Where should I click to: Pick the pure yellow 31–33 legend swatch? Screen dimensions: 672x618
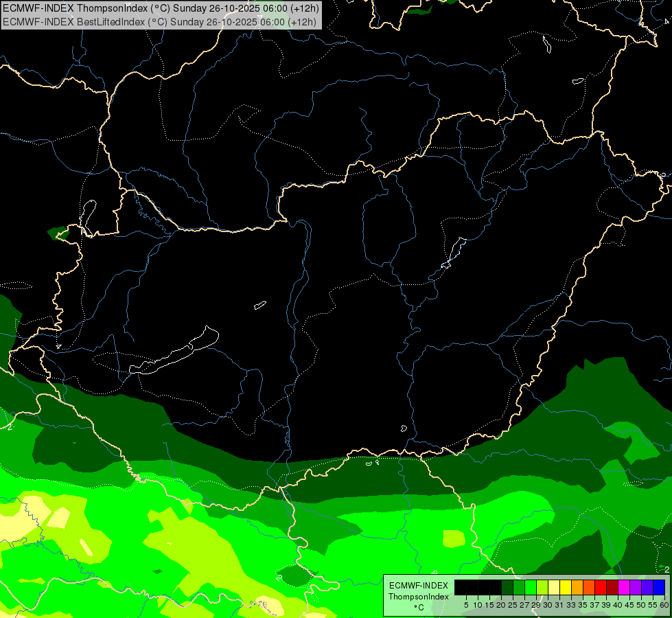pos(566,587)
